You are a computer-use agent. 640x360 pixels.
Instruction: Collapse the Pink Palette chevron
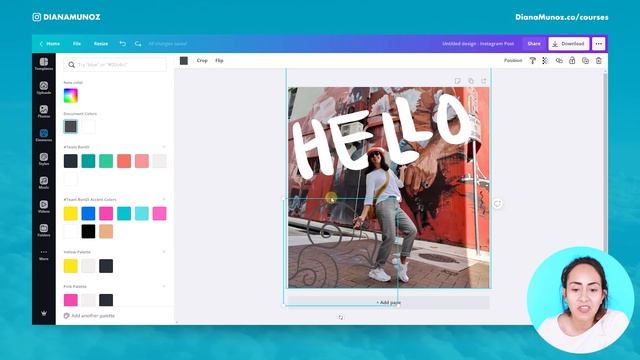(x=164, y=286)
